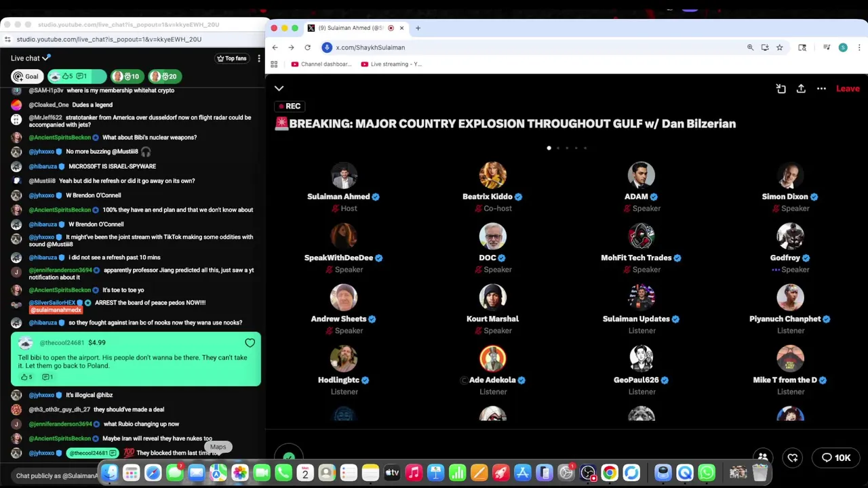
Task: Launch Safari from the Dock
Action: tap(153, 472)
